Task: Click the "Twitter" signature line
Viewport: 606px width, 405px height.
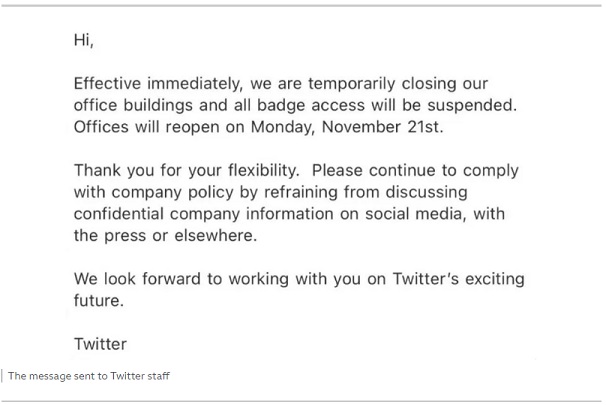Action: [x=100, y=344]
